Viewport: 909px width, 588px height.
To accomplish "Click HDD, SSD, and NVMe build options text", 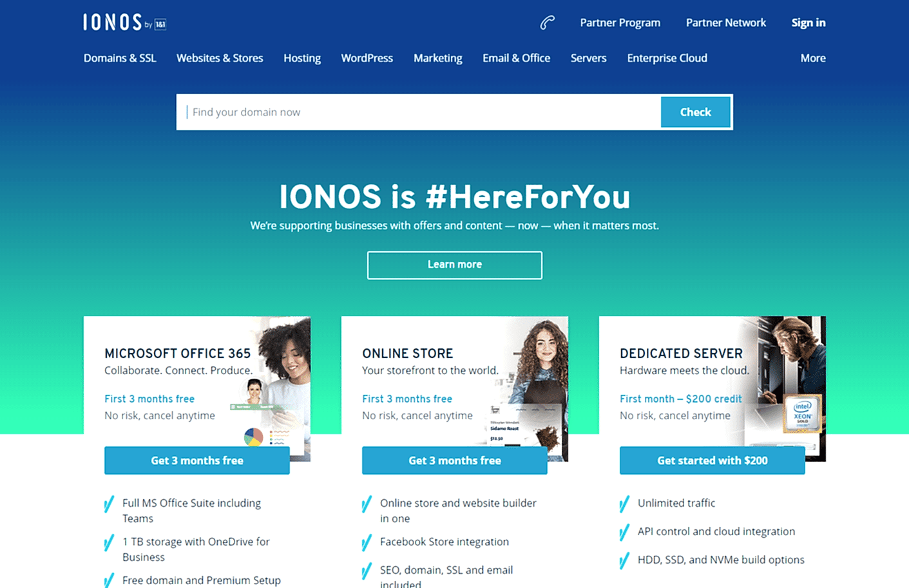I will [x=721, y=560].
